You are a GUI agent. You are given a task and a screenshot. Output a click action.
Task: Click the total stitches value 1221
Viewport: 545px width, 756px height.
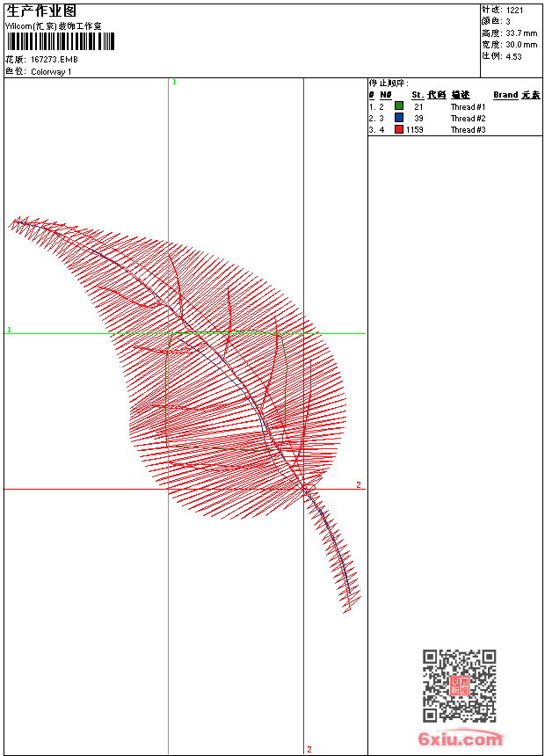point(514,11)
